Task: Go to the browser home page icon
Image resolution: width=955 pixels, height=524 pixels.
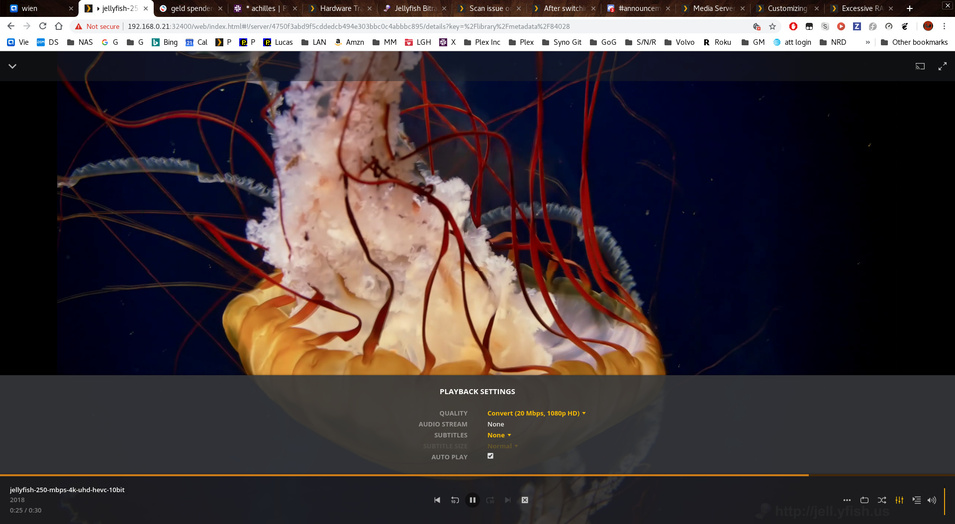Action: [x=58, y=26]
